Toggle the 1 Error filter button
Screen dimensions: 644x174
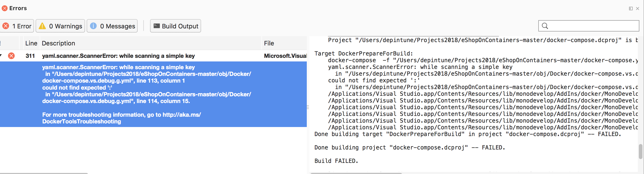click(x=16, y=26)
